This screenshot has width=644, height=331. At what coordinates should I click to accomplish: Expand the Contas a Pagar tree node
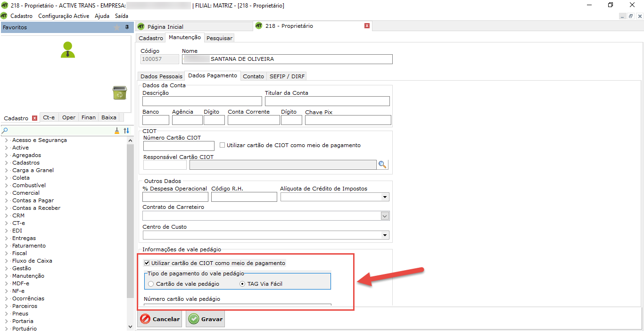tap(6, 200)
